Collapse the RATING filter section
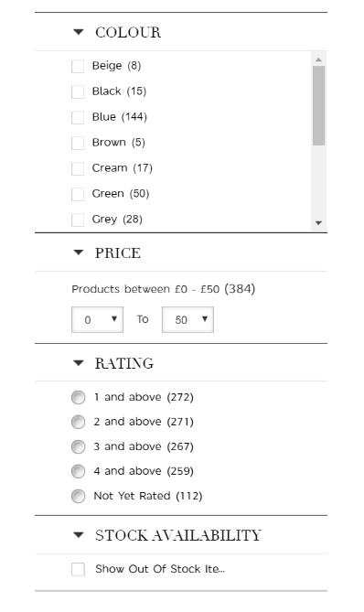 79,363
